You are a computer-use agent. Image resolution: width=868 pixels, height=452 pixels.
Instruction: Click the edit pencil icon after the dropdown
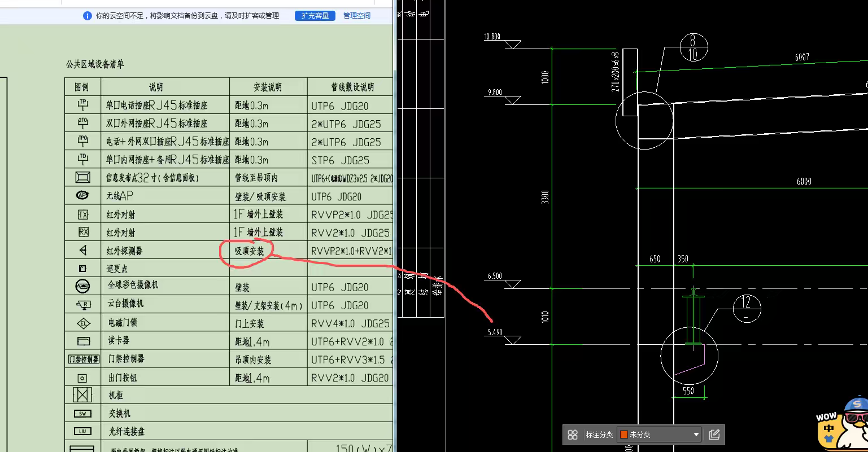(714, 435)
